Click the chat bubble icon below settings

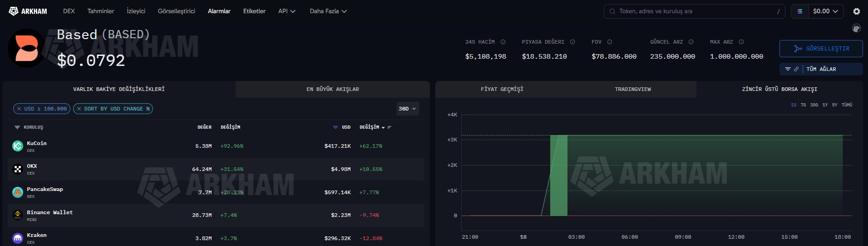point(856,28)
